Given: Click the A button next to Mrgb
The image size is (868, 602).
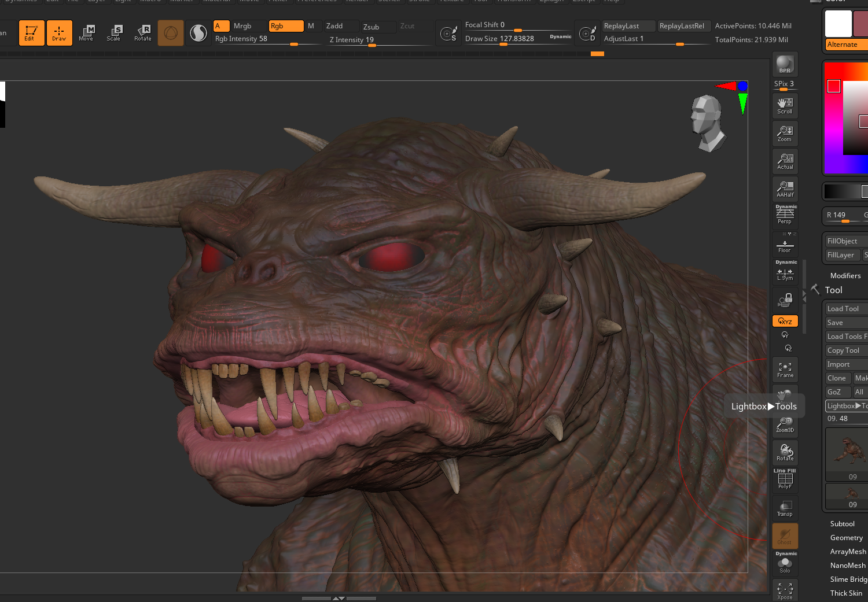Looking at the screenshot, I should 221,26.
